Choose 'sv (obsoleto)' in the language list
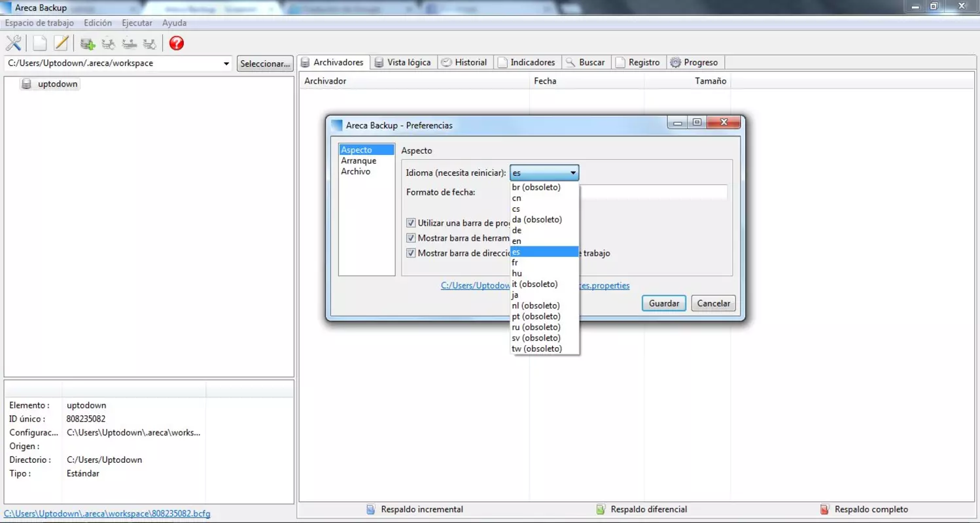Viewport: 980px width, 523px height. tap(544, 338)
